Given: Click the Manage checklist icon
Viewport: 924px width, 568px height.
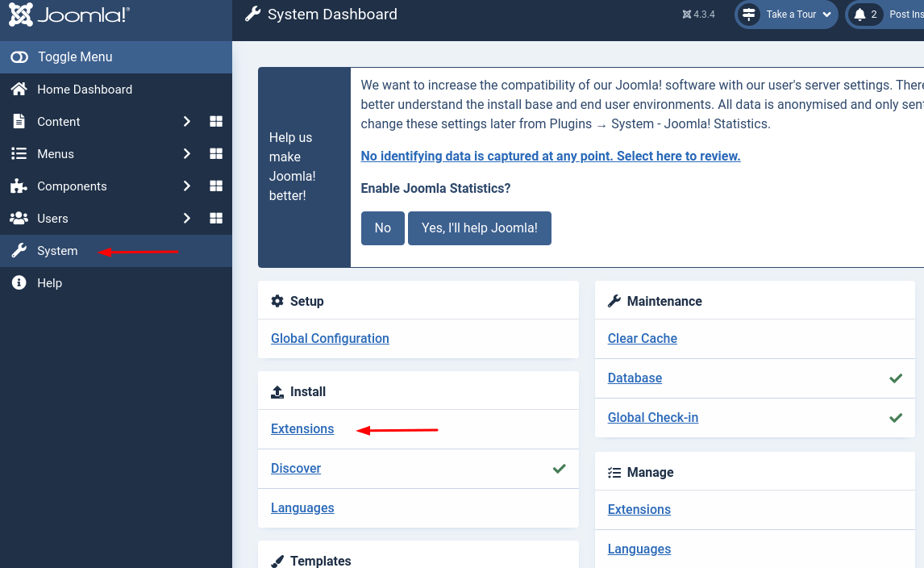Looking at the screenshot, I should (x=614, y=473).
